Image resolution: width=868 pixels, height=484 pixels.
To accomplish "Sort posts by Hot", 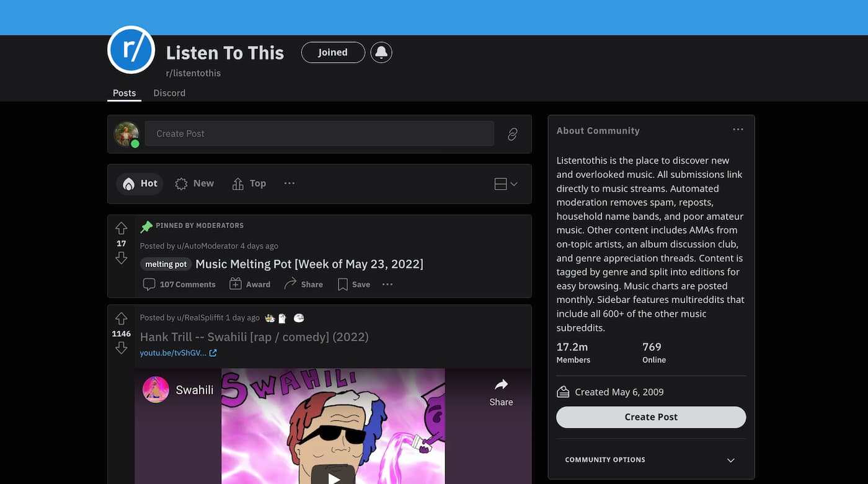I will pos(139,183).
